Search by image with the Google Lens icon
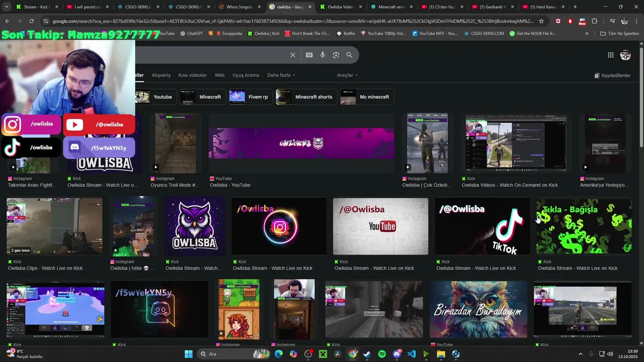 point(336,55)
